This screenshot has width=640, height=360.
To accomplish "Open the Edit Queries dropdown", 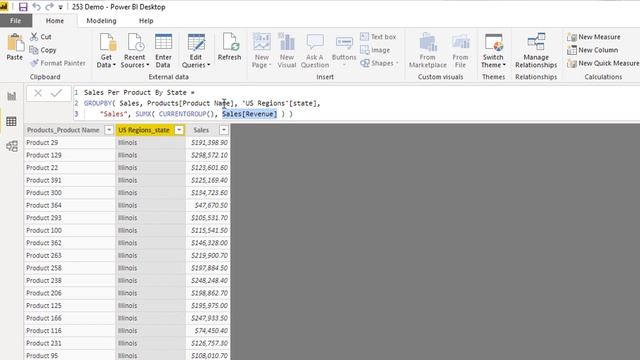I will pyautogui.click(x=196, y=51).
